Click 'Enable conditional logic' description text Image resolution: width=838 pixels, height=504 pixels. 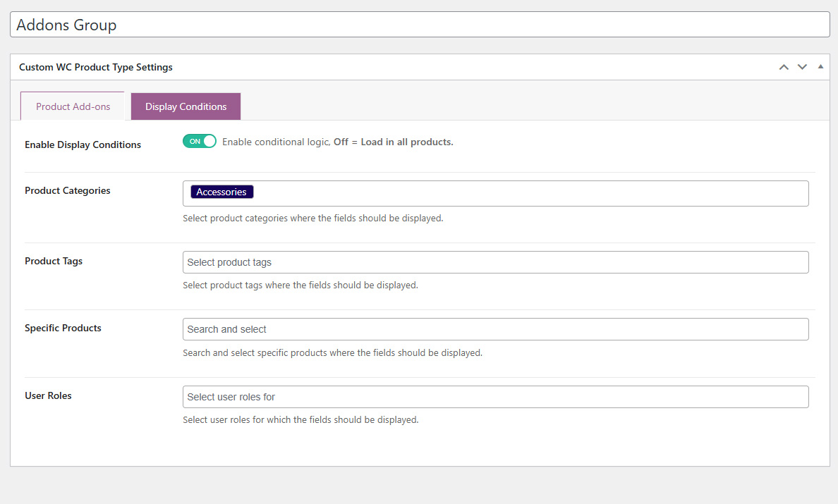pyautogui.click(x=338, y=142)
